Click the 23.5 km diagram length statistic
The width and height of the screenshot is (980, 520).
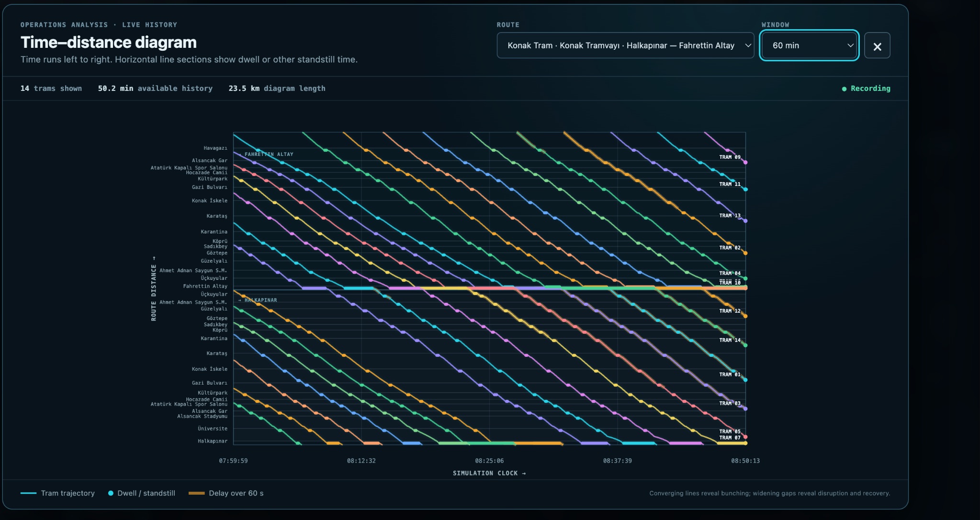[x=277, y=89]
